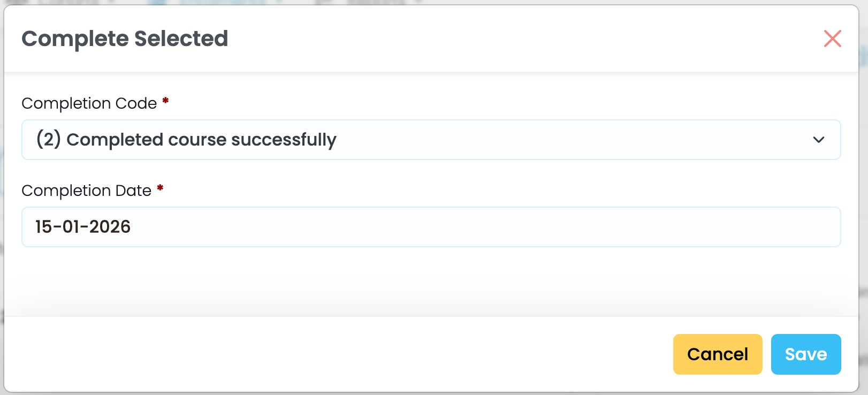Screen dimensions: 868x395
Task: Click the Complete Selected dialog title
Action: [x=125, y=39]
